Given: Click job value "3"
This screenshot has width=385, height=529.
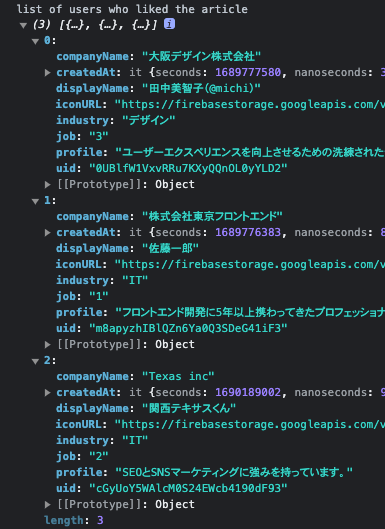Looking at the screenshot, I should click(99, 136).
